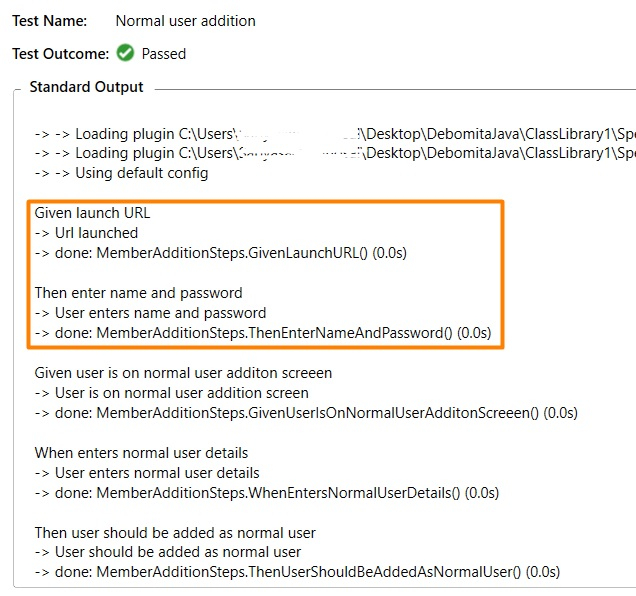Click the "Using default config" line
The width and height of the screenshot is (636, 596).
(121, 173)
